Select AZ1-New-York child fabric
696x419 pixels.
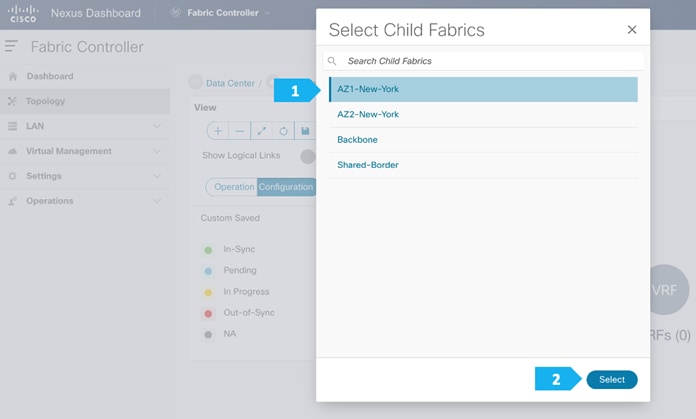pos(483,89)
